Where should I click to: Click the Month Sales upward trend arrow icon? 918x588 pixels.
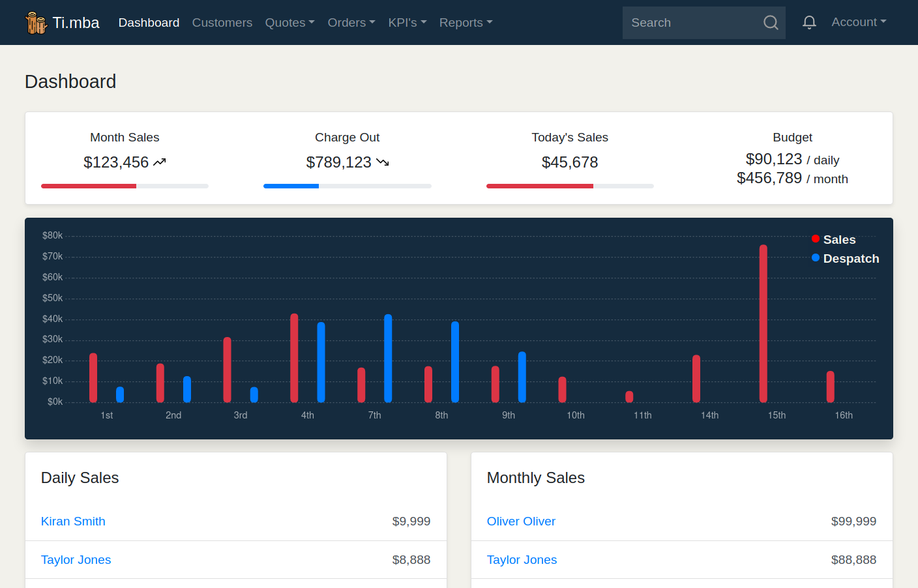[160, 162]
